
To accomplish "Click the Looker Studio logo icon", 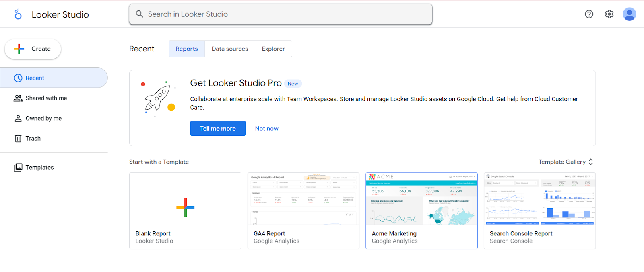I will tap(18, 14).
